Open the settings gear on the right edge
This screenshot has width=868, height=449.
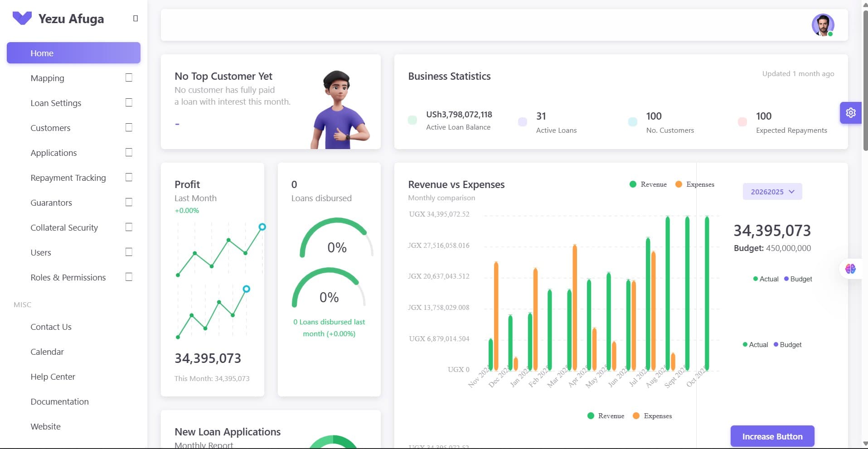pyautogui.click(x=851, y=113)
